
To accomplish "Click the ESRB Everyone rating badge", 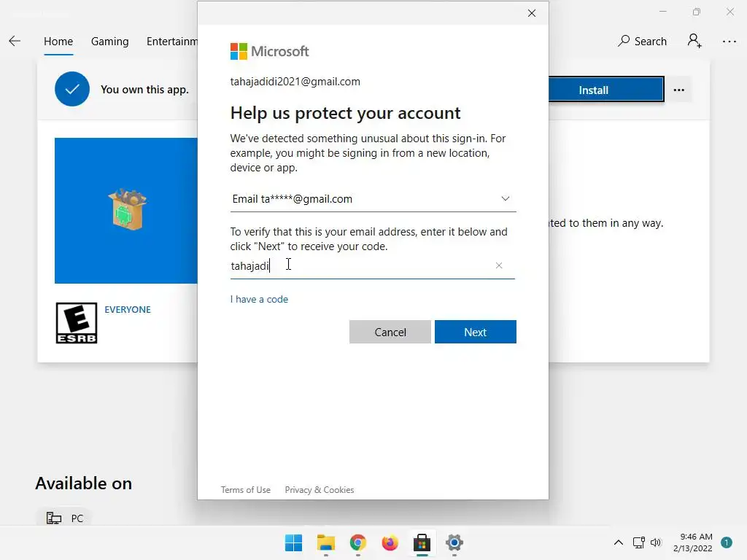I will pyautogui.click(x=76, y=323).
